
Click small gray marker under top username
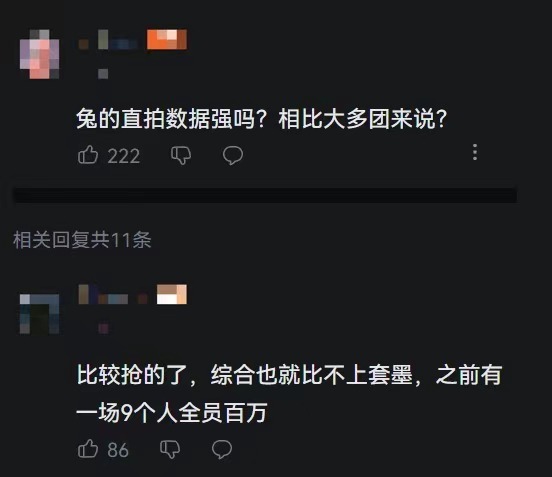click(x=103, y=74)
